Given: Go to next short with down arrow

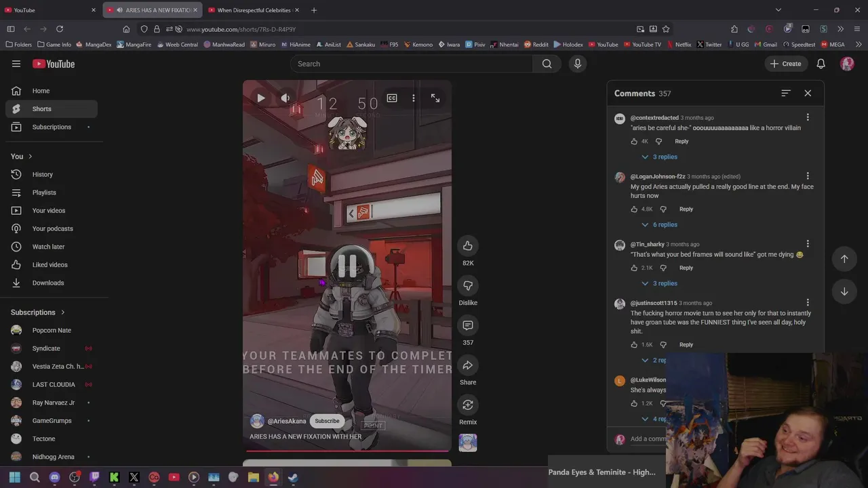Looking at the screenshot, I should coord(844,291).
